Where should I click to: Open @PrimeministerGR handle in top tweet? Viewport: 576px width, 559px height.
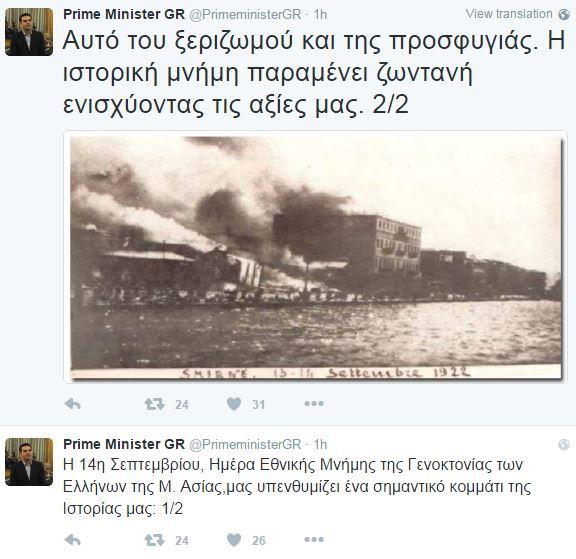[x=245, y=15]
